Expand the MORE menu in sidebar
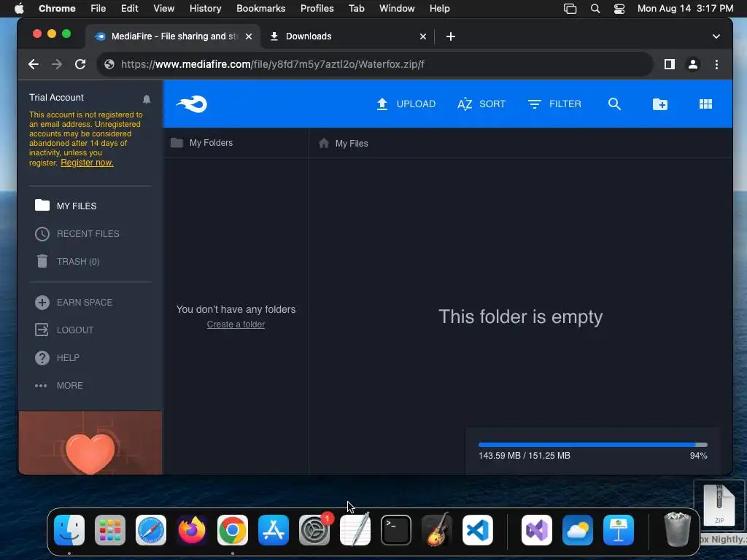The height and width of the screenshot is (560, 747). pos(59,385)
